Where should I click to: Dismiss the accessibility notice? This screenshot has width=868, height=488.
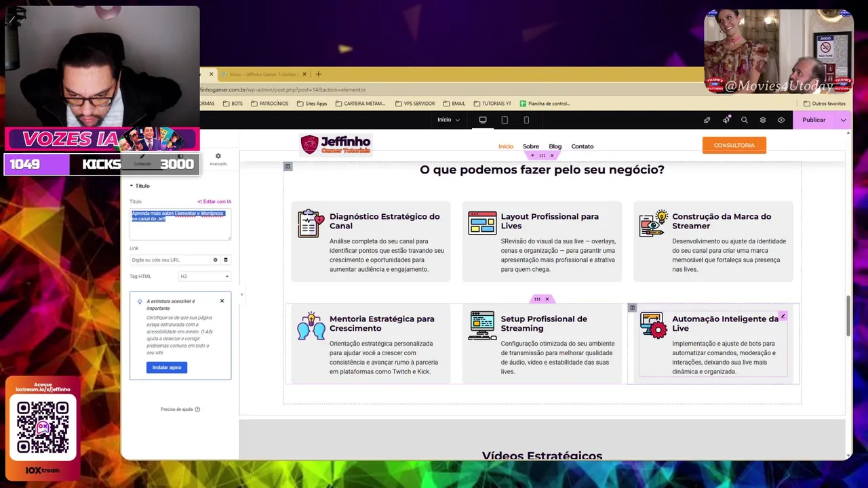pos(222,301)
